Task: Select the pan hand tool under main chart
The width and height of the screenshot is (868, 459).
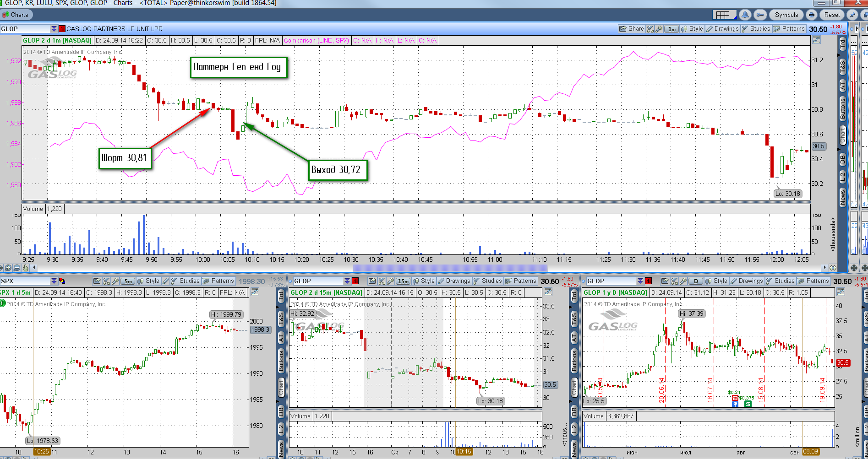Action: 26,268
